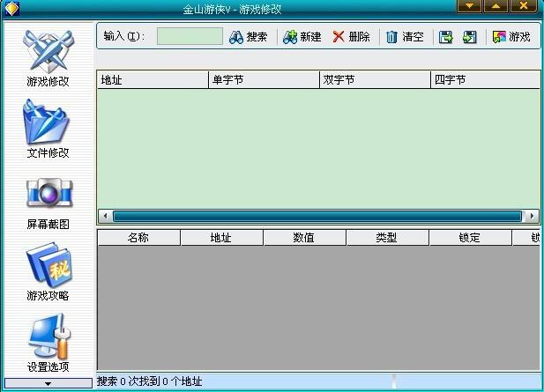The width and height of the screenshot is (544, 392).
Task: Click the title bar diamond app icon
Action: pos(11,8)
